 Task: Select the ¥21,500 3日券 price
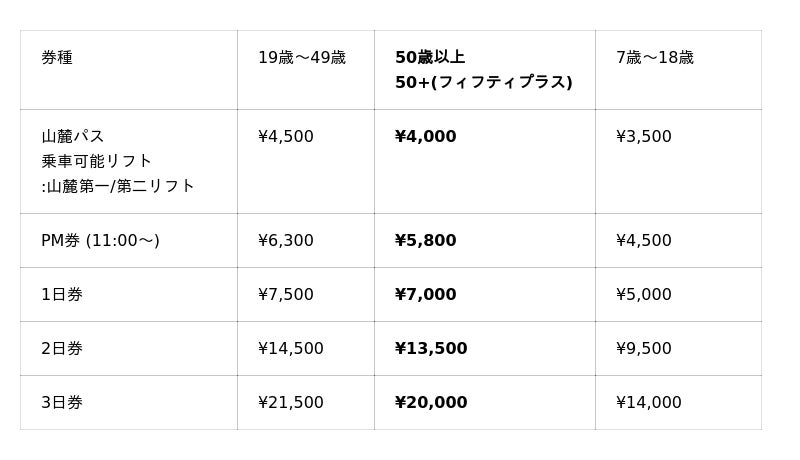290,403
